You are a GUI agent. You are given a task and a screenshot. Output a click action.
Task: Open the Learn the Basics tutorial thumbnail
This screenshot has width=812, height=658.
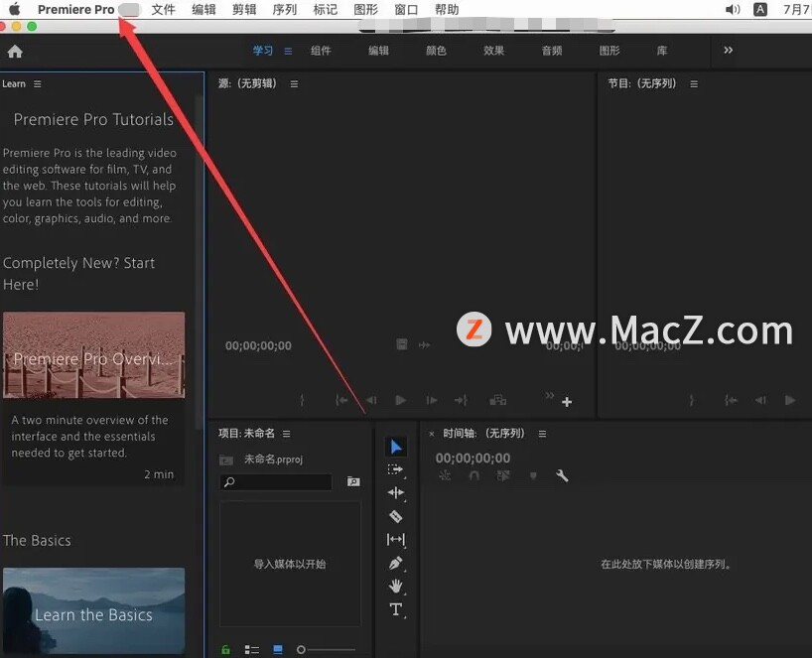pyautogui.click(x=93, y=610)
